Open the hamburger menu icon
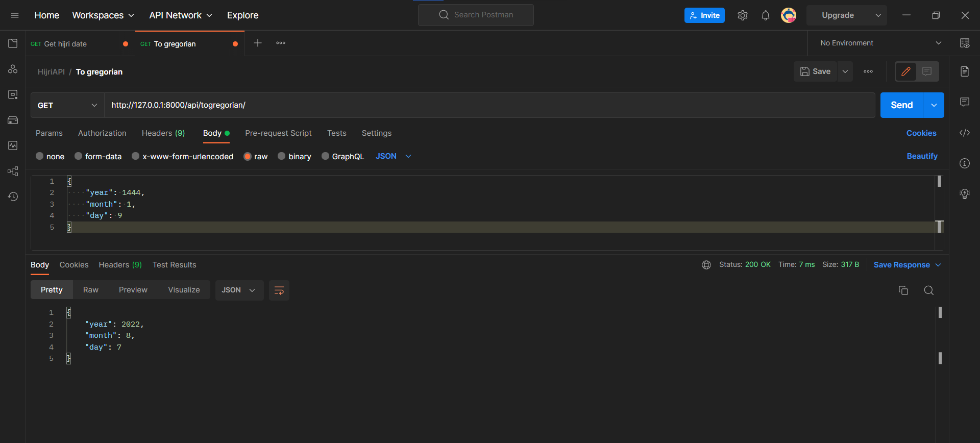Image resolution: width=980 pixels, height=443 pixels. click(x=15, y=15)
